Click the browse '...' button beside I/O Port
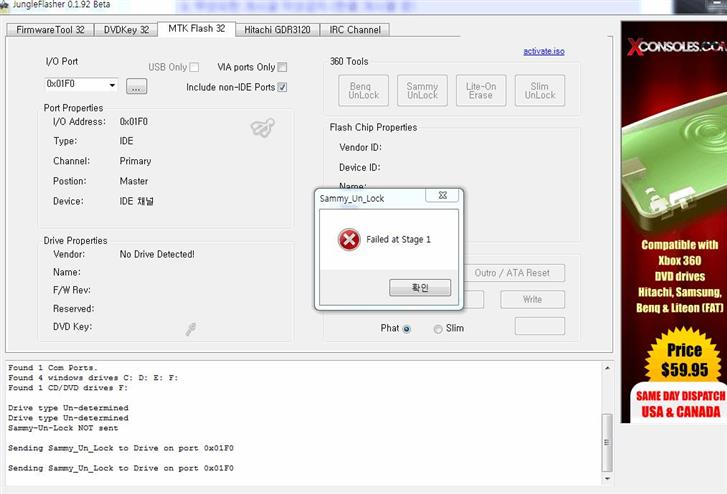Screen dimensions: 727x494 pyautogui.click(x=136, y=86)
